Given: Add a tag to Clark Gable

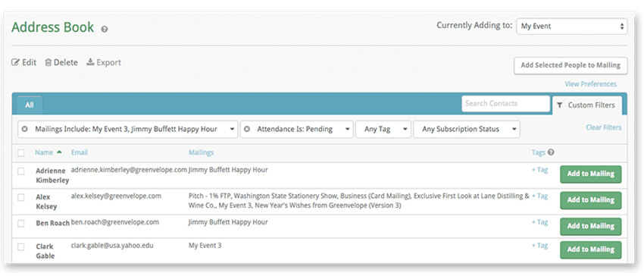Looking at the screenshot, I should [539, 246].
